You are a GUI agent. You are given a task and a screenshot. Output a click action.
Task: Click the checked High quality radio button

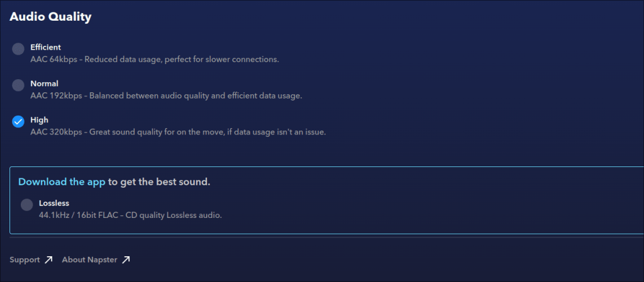(18, 122)
